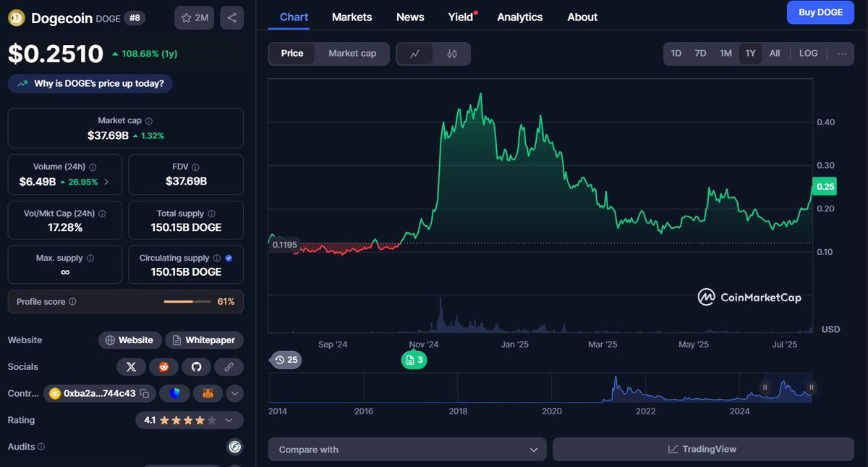Select the Market cap toggle
The image size is (868, 467).
click(x=352, y=54)
